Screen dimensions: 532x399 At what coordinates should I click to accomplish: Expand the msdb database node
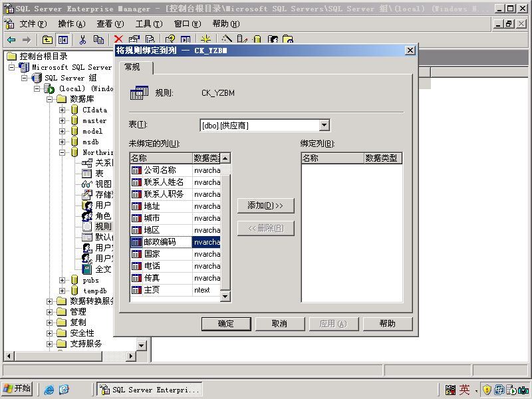[x=62, y=142]
